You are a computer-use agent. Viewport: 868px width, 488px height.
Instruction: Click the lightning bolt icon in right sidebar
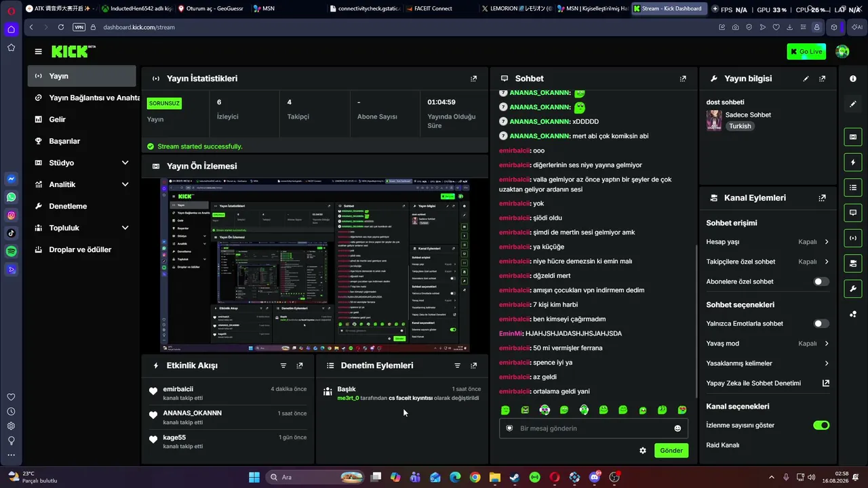[853, 163]
